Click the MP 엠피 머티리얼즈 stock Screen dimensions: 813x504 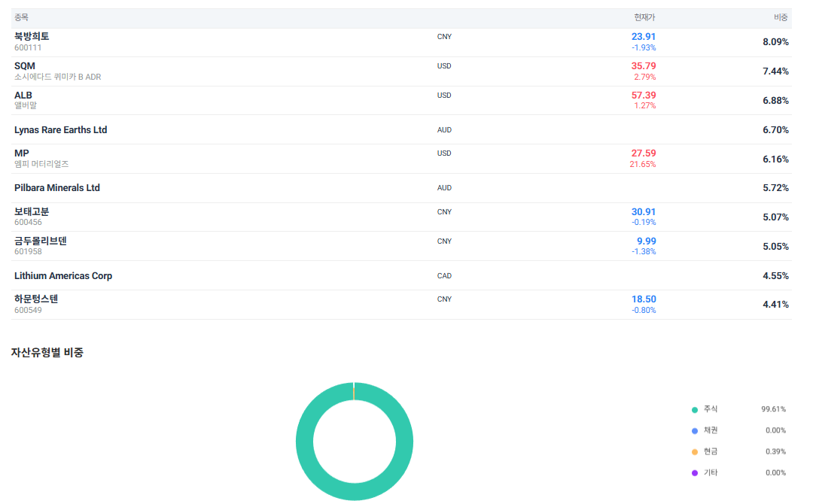click(22, 153)
